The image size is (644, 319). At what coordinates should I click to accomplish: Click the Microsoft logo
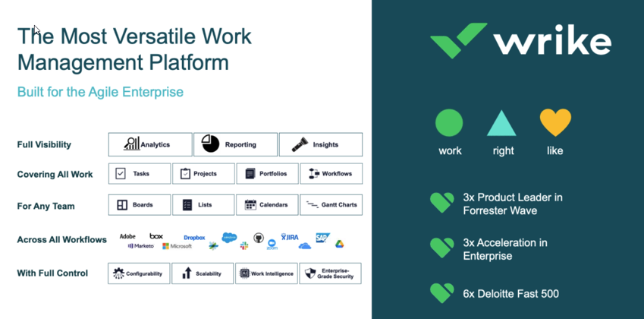click(x=177, y=246)
